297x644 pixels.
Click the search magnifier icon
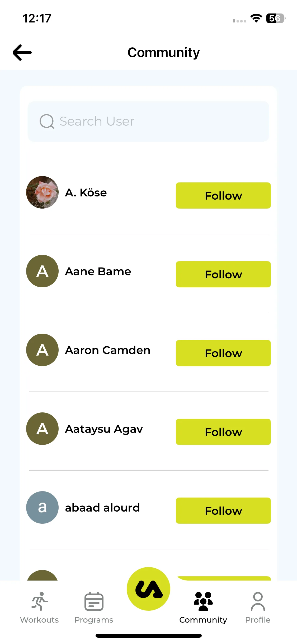pyautogui.click(x=47, y=121)
